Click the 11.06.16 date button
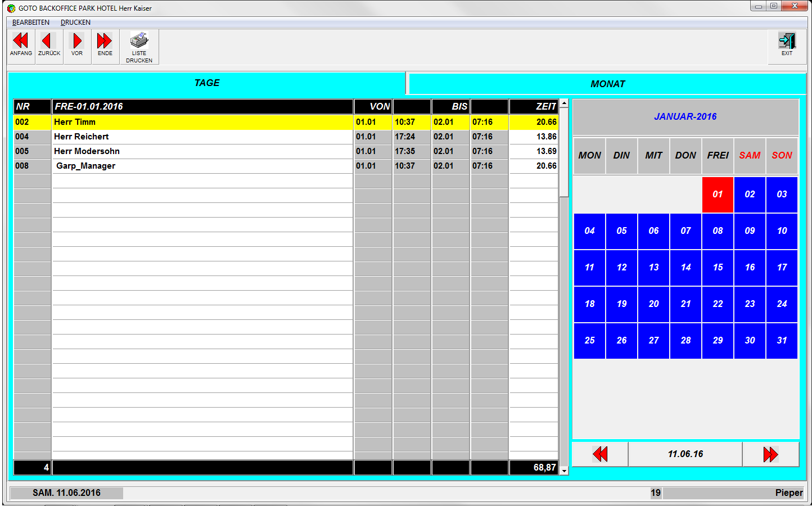 point(685,454)
